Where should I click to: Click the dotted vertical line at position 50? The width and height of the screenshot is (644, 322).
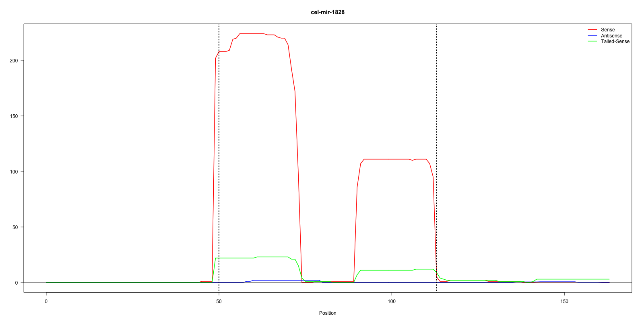pyautogui.click(x=219, y=161)
